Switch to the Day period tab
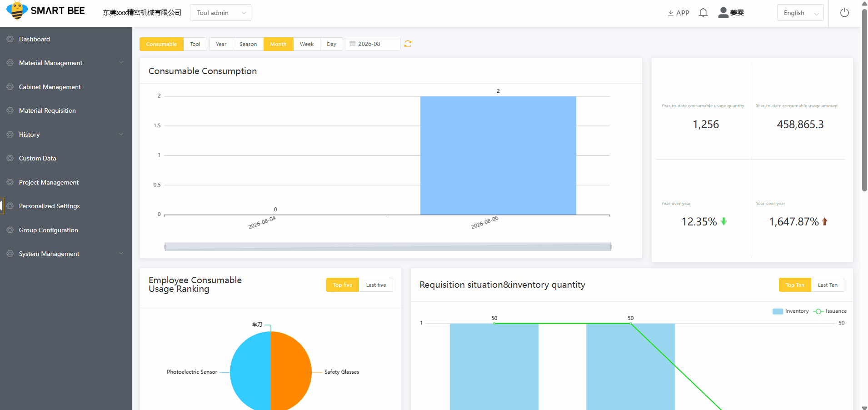The height and width of the screenshot is (410, 868). (x=331, y=44)
